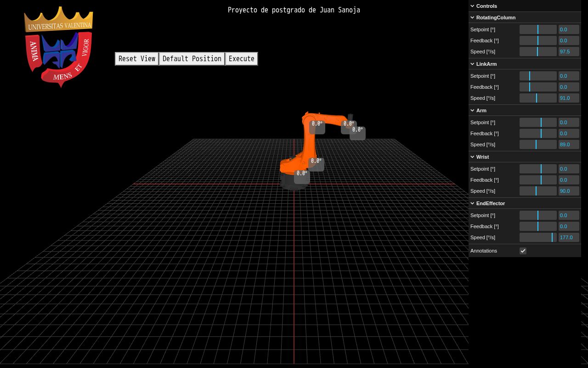Collapse the Controls panel header
The image size is (588, 368).
[x=525, y=6]
